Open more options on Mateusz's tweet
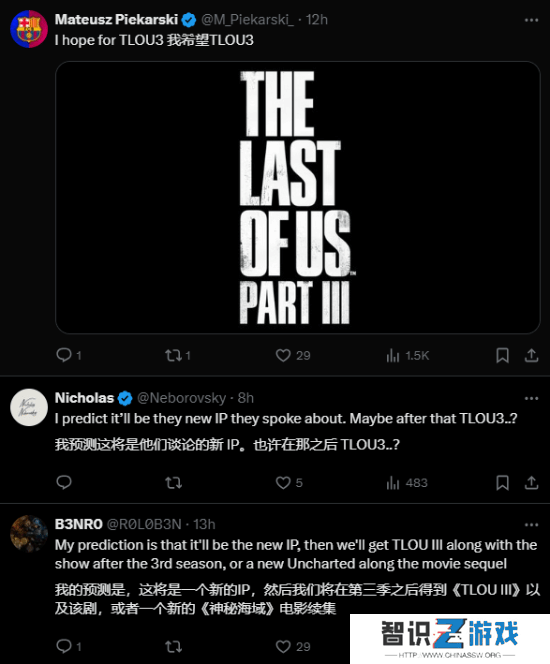This screenshot has width=550, height=664. (x=531, y=20)
